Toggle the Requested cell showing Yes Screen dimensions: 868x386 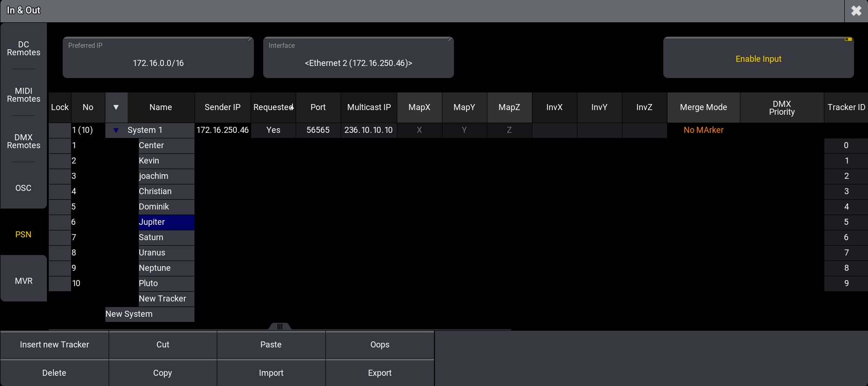coord(273,130)
